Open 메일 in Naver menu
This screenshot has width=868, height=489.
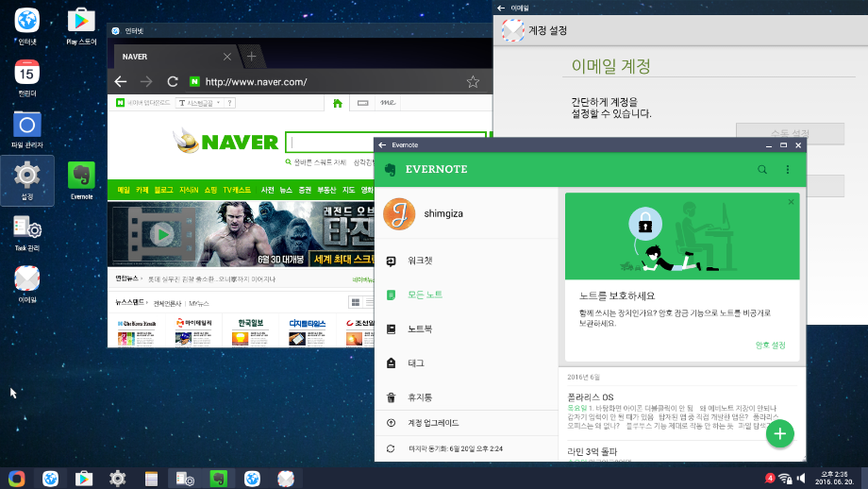pyautogui.click(x=124, y=190)
